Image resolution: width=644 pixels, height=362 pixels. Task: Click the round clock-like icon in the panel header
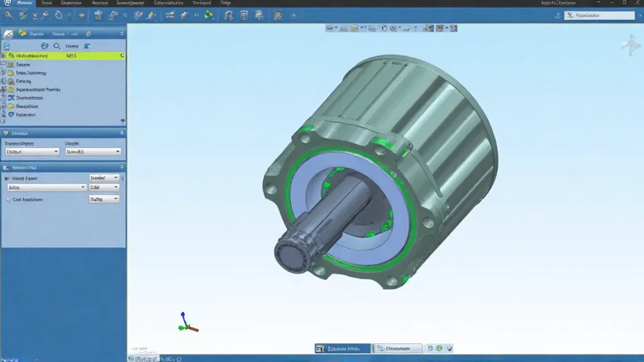88,34
